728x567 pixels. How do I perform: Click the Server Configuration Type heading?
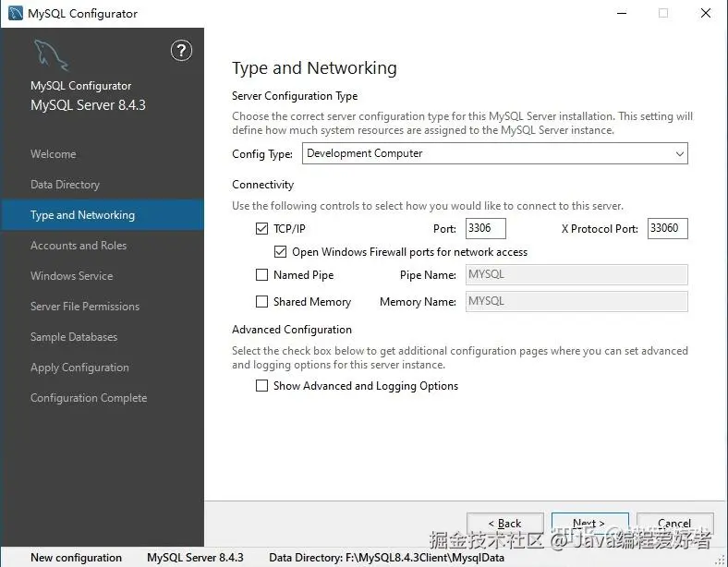(295, 96)
